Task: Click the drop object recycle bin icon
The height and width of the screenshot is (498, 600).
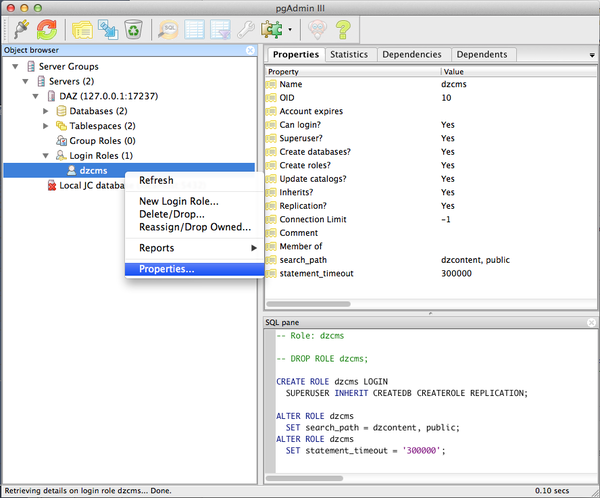Action: pyautogui.click(x=133, y=28)
